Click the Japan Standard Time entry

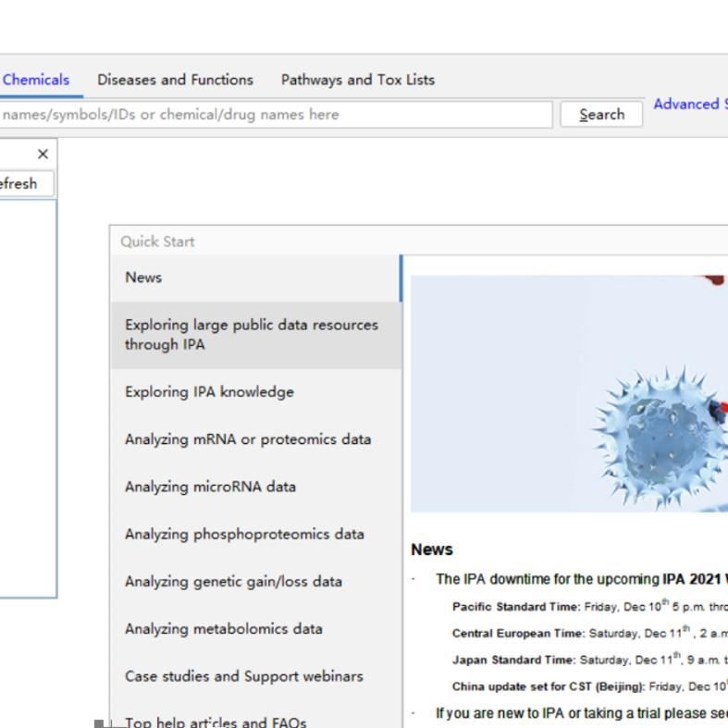pyautogui.click(x=590, y=660)
